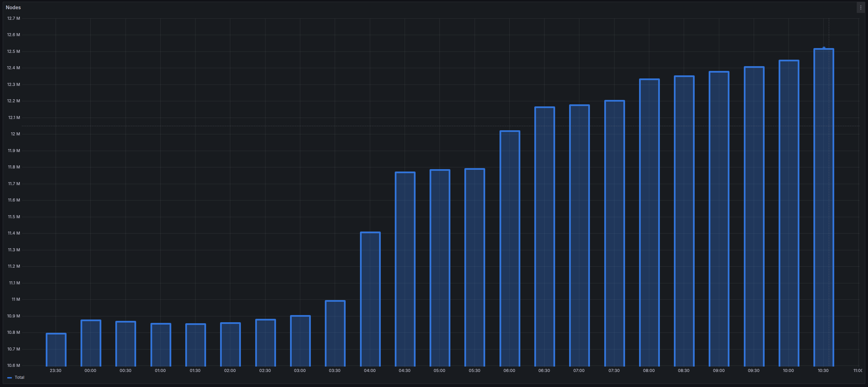The image size is (868, 387).
Task: Click the data point atop the 10:30 bar
Action: [824, 48]
